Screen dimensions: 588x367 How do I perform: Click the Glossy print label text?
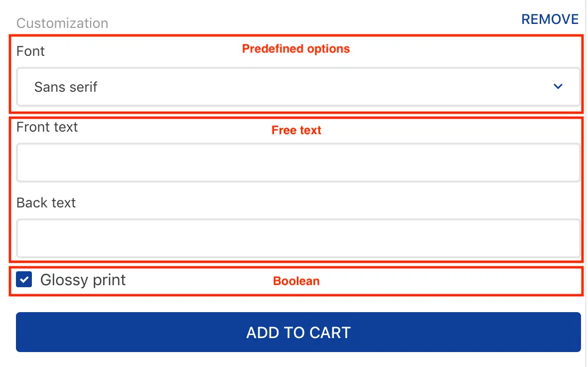coord(83,280)
